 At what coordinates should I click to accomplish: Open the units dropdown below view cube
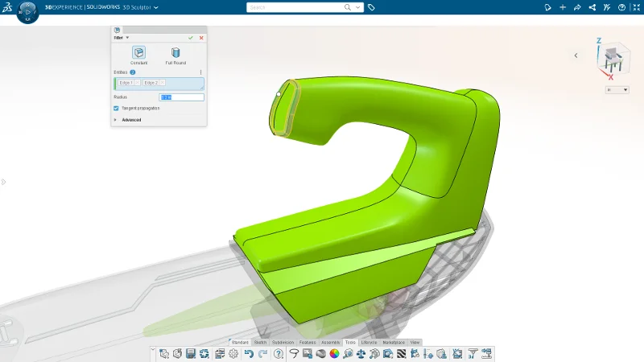pos(617,89)
